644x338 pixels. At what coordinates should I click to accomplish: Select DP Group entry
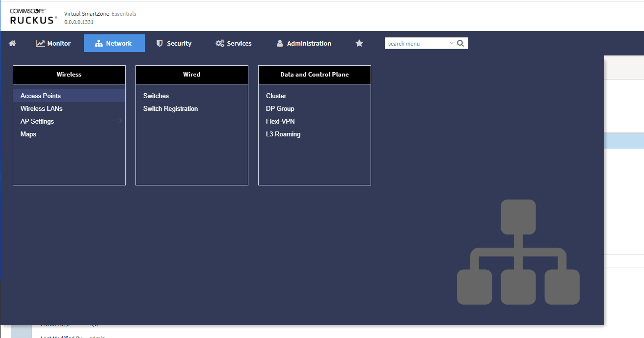(280, 108)
